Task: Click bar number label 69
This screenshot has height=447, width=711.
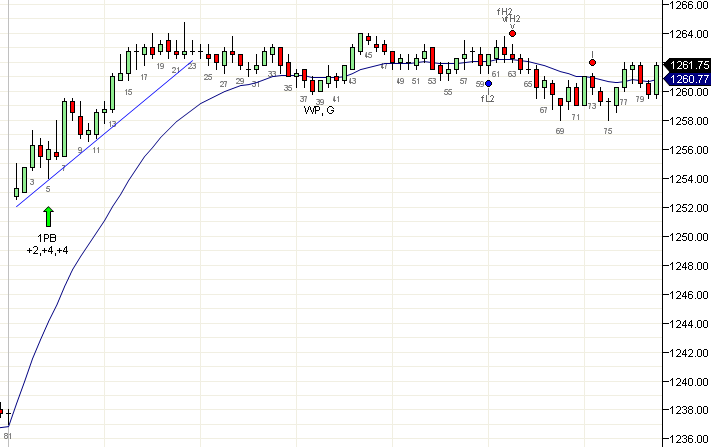Action: tap(560, 131)
